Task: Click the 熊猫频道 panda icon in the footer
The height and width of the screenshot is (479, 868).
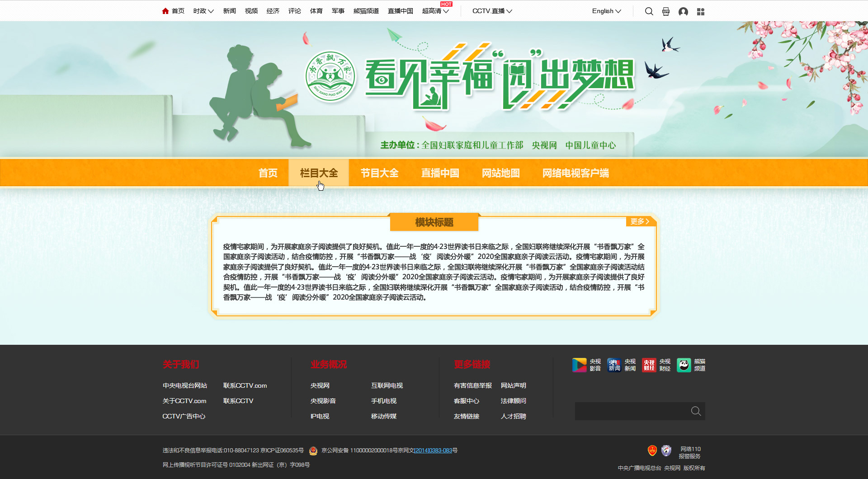Action: tap(684, 365)
